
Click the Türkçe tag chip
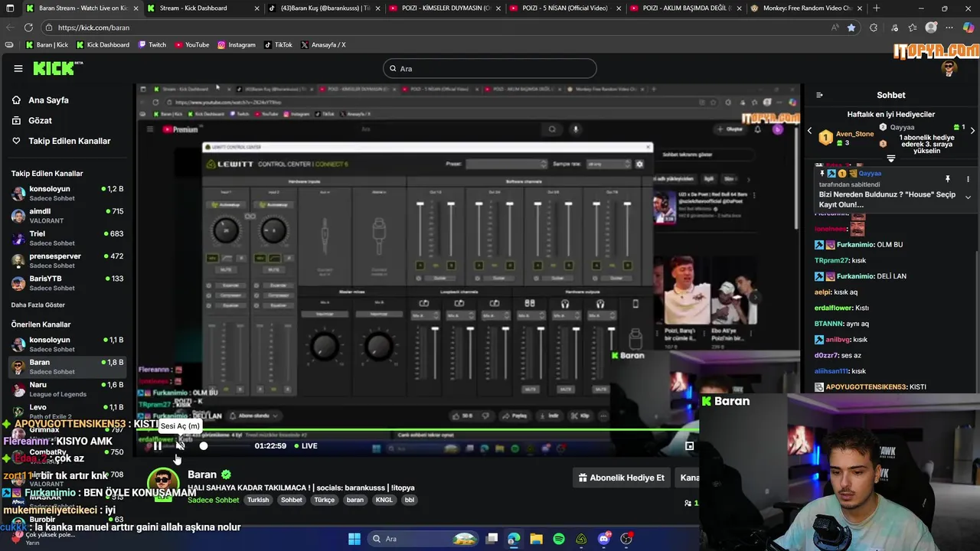point(325,500)
